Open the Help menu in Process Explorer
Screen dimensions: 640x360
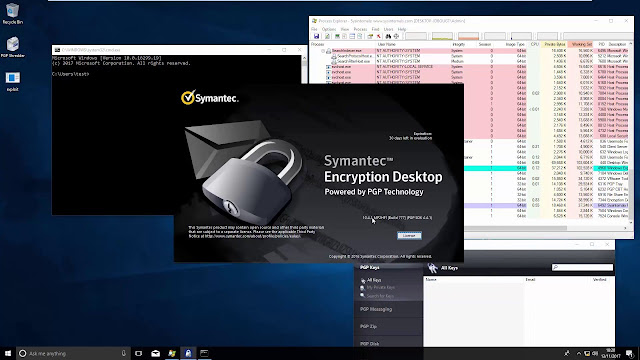click(402, 29)
